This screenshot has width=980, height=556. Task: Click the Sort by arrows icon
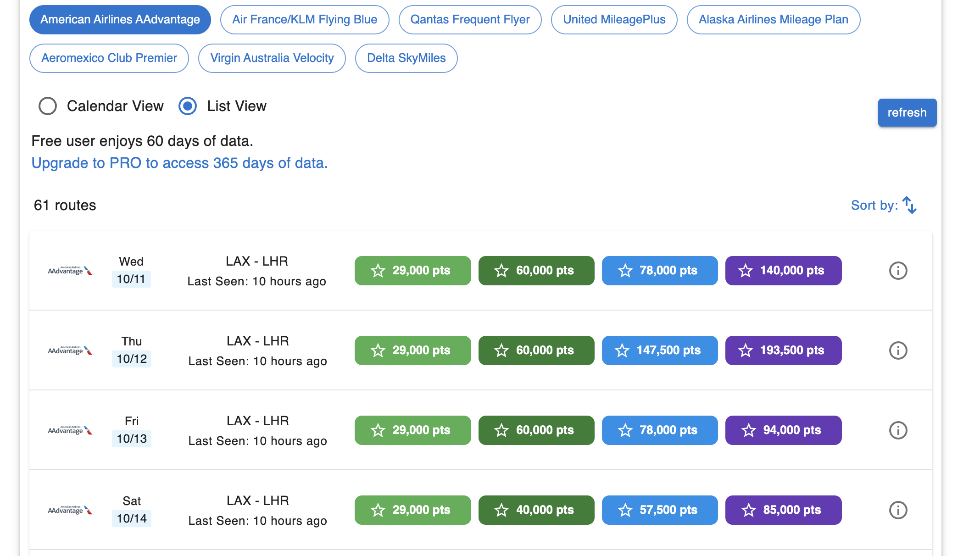tap(909, 205)
